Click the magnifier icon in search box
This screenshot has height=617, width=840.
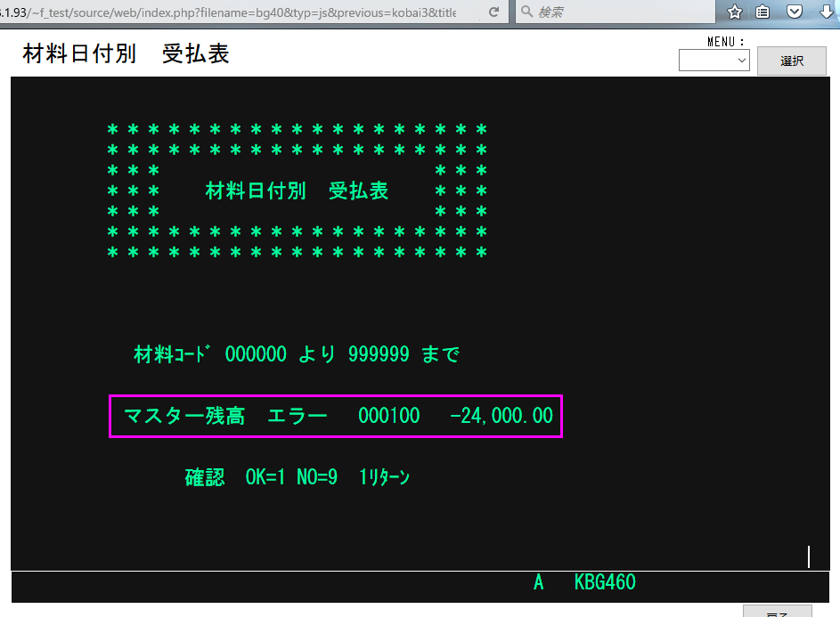(x=526, y=12)
